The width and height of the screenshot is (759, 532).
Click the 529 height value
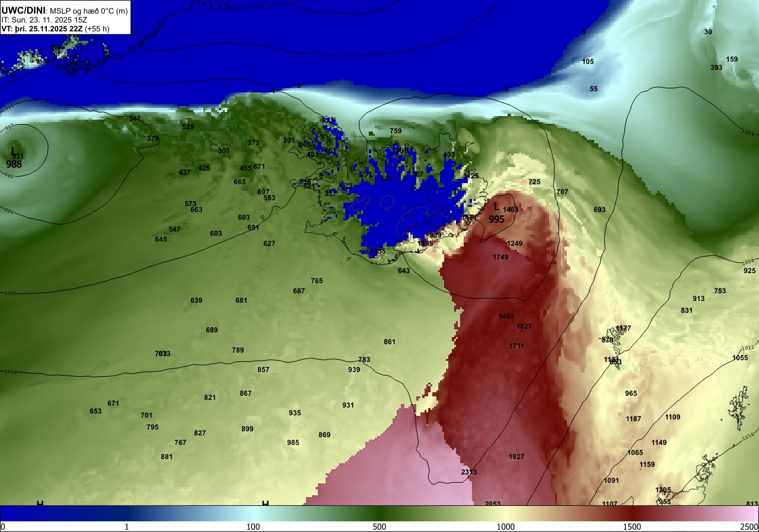coord(188,127)
